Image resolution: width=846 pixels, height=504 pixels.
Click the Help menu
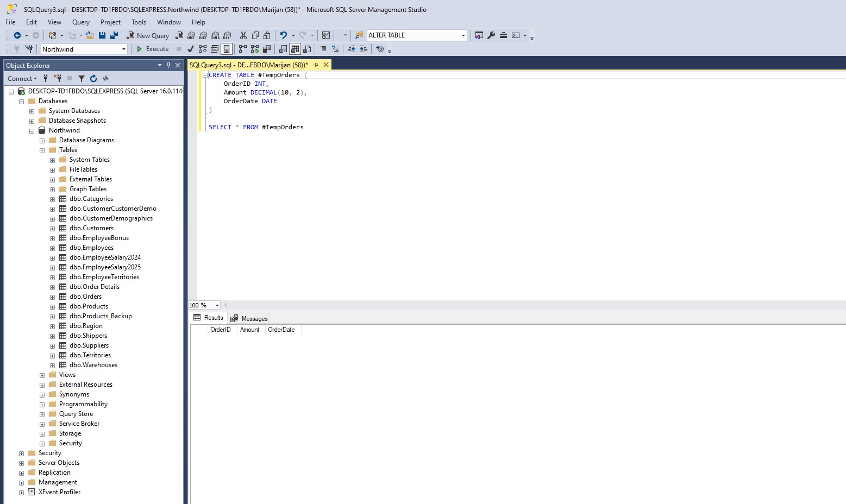198,22
